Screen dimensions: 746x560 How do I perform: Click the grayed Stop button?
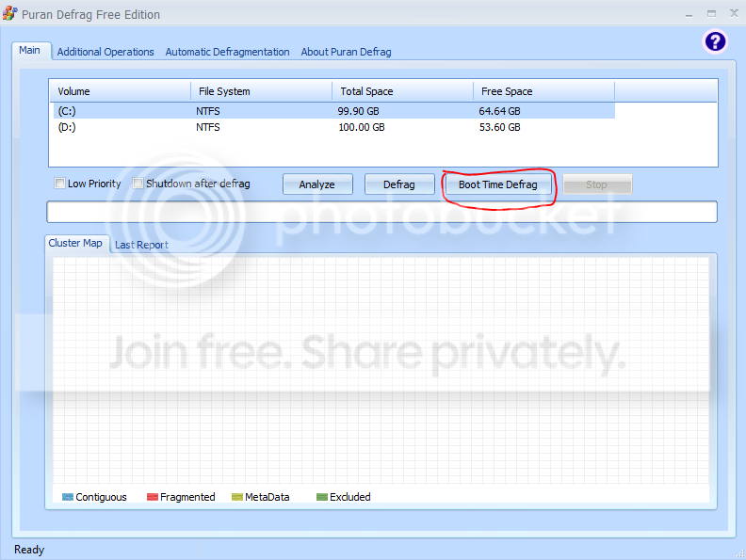pos(597,184)
